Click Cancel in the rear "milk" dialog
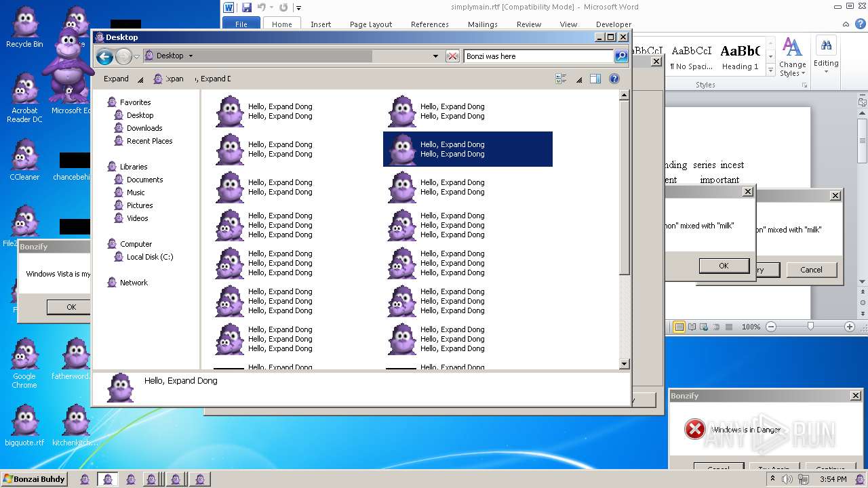 pyautogui.click(x=811, y=270)
